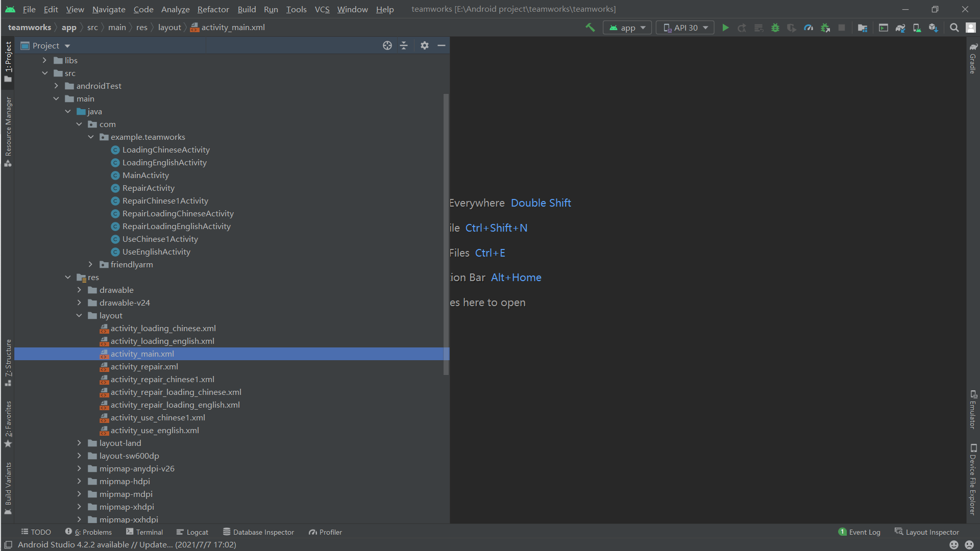Open the Refactor menu
The height and width of the screenshot is (551, 980).
click(x=213, y=9)
